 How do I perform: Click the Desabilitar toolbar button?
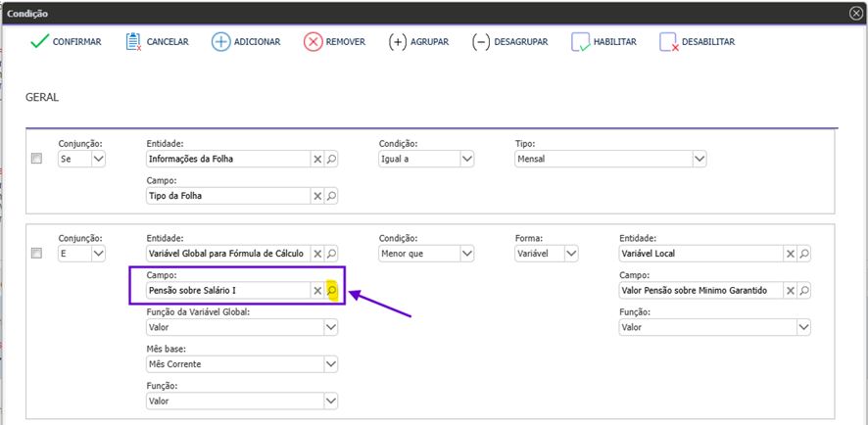697,42
